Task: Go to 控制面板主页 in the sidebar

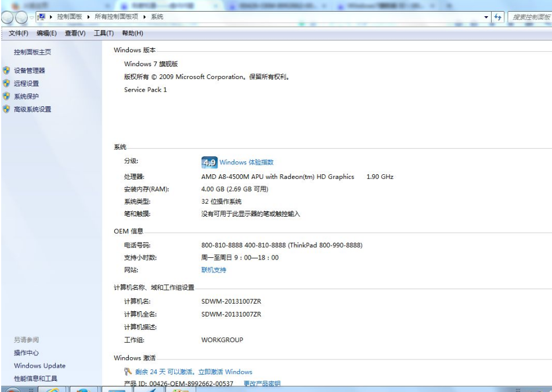Action: [x=32, y=52]
